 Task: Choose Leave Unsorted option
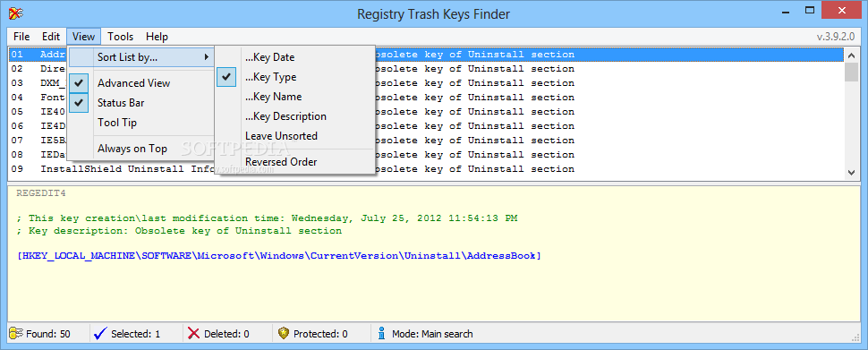pos(295,136)
